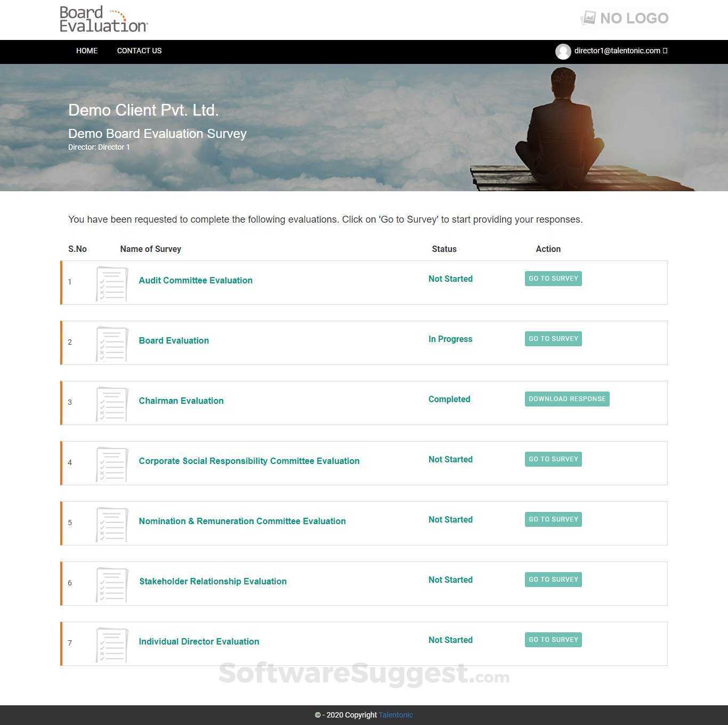Viewport: 728px width, 725px height.
Task: Start the Audit Committee Evaluation survey
Action: click(x=553, y=278)
